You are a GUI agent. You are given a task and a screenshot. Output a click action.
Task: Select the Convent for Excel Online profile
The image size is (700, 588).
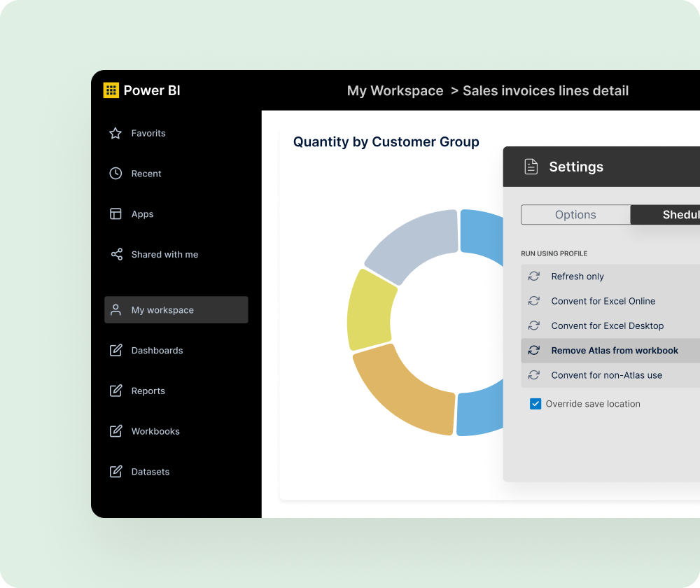click(x=603, y=301)
